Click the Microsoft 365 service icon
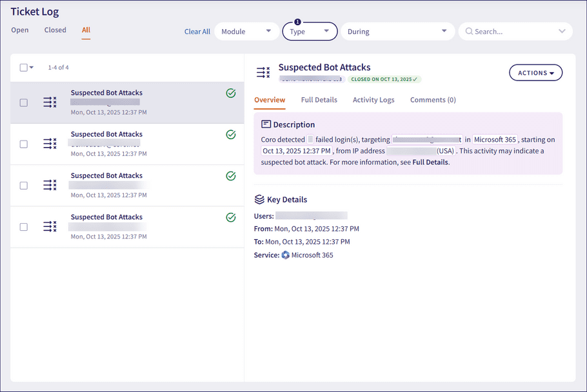Image resolution: width=587 pixels, height=392 pixels. click(x=286, y=255)
